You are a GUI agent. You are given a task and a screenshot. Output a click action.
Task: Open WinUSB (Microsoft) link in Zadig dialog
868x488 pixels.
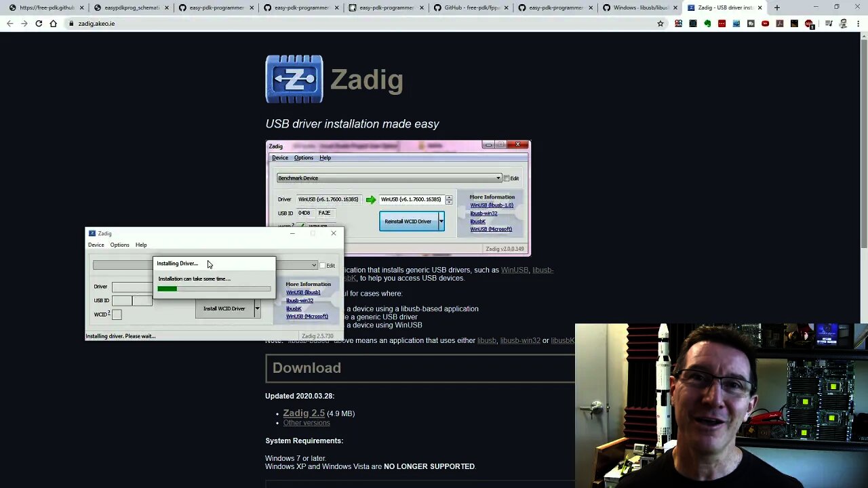[307, 317]
